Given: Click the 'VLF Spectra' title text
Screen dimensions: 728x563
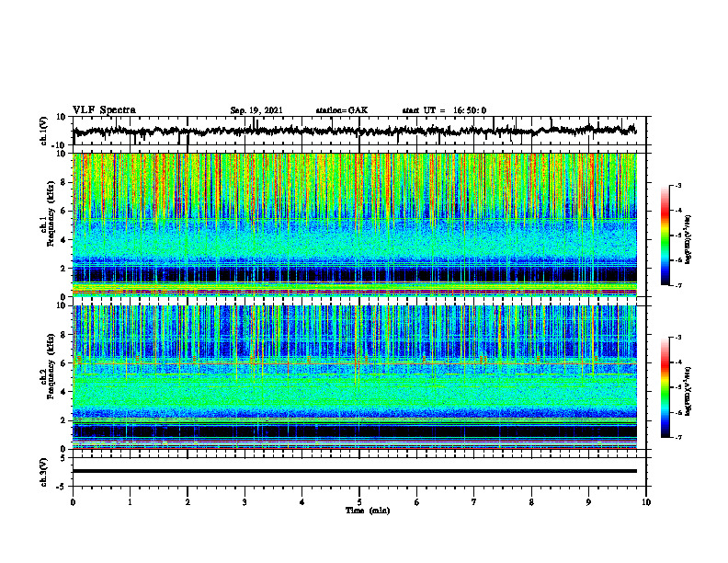Looking at the screenshot, I should [104, 110].
